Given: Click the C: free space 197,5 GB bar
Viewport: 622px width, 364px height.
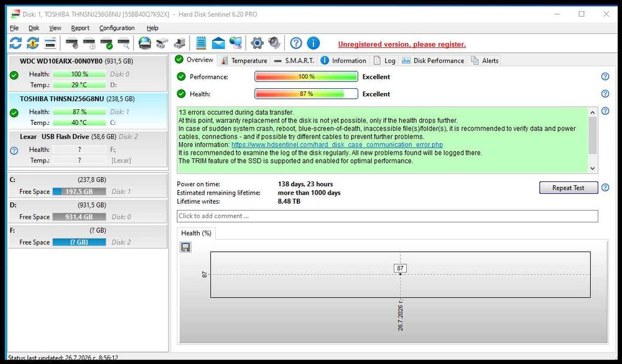Looking at the screenshot, I should pyautogui.click(x=80, y=191).
